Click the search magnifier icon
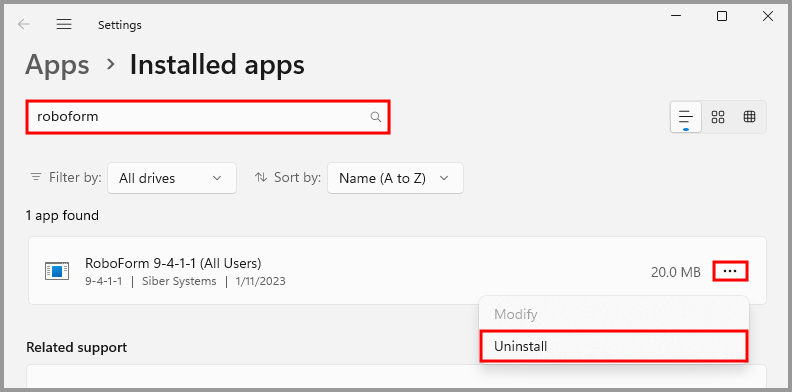Image resolution: width=792 pixels, height=392 pixels. coord(375,117)
